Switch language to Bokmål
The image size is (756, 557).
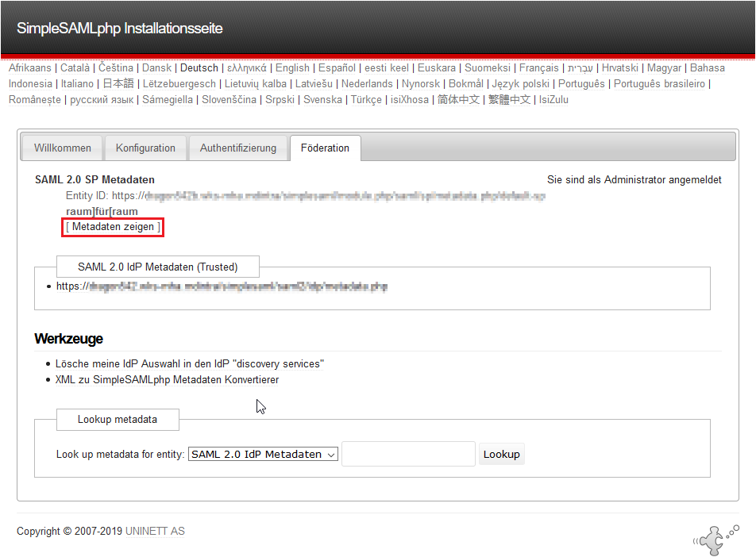[465, 84]
